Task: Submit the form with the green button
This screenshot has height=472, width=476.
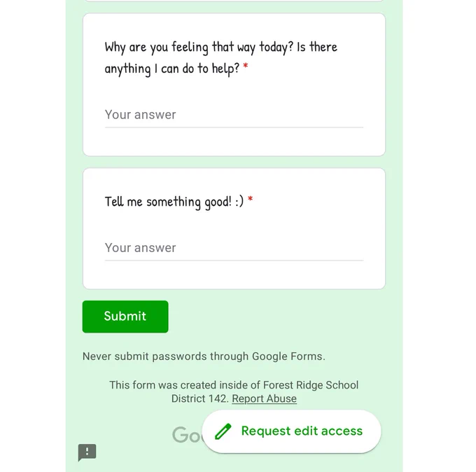Action: [125, 317]
